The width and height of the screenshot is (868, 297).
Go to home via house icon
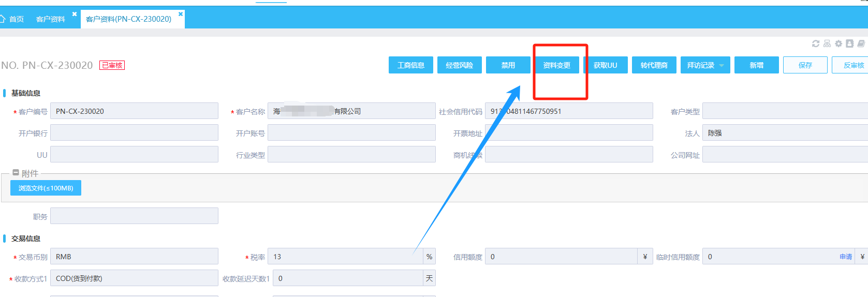tap(3, 19)
